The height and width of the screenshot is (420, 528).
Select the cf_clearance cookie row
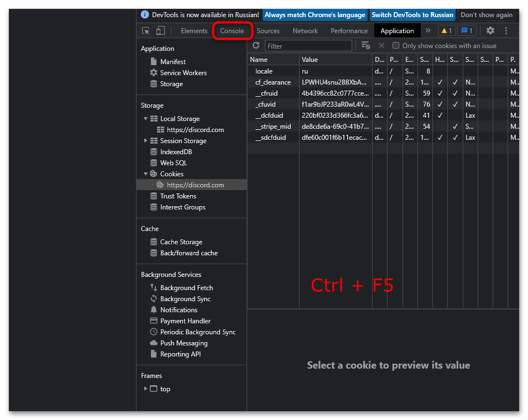coord(383,82)
